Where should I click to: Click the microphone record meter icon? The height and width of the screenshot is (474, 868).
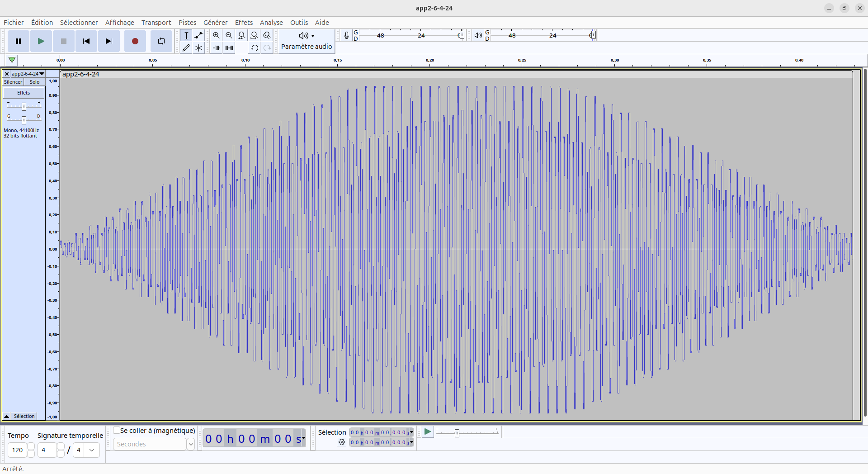pyautogui.click(x=346, y=35)
